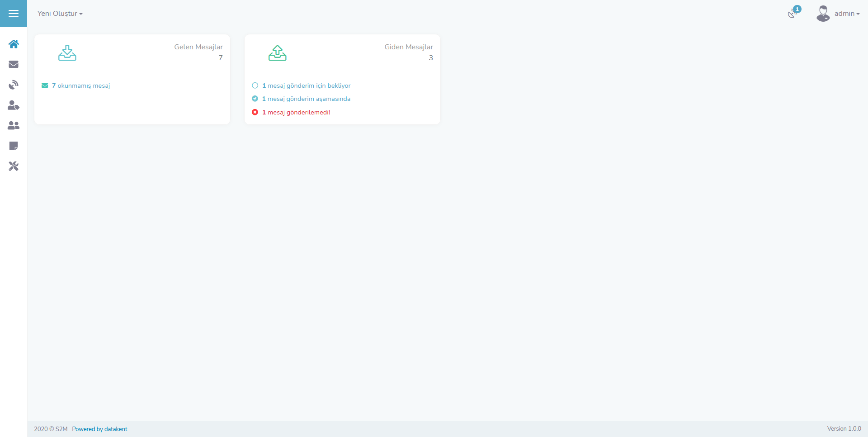
Task: View the failed message gönderilemedi link
Action: pos(296,112)
